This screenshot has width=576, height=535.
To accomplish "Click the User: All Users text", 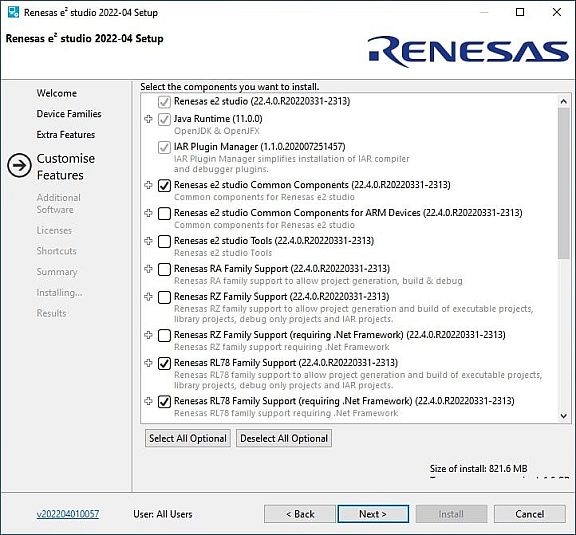I will [x=163, y=514].
